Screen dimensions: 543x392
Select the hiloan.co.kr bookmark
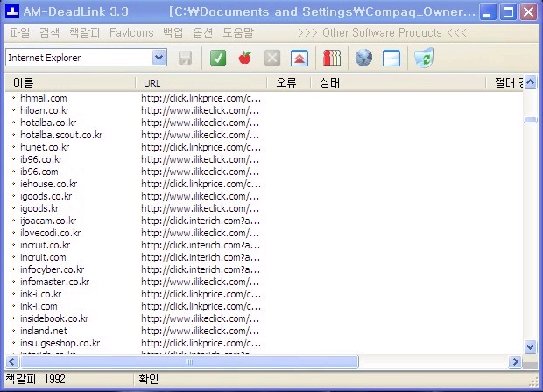point(45,110)
